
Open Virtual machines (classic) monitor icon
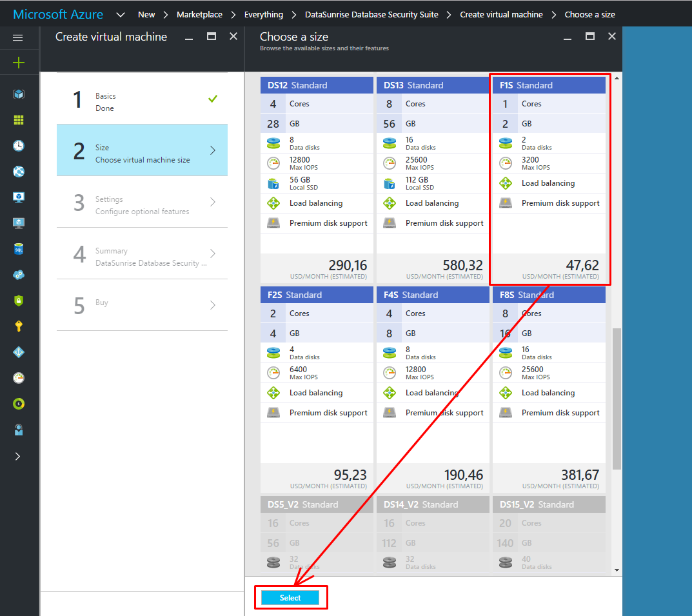coord(19,197)
